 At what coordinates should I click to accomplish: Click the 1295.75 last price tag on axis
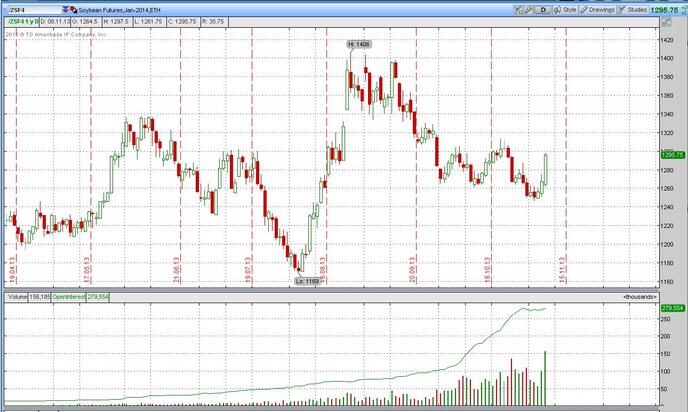pos(672,155)
